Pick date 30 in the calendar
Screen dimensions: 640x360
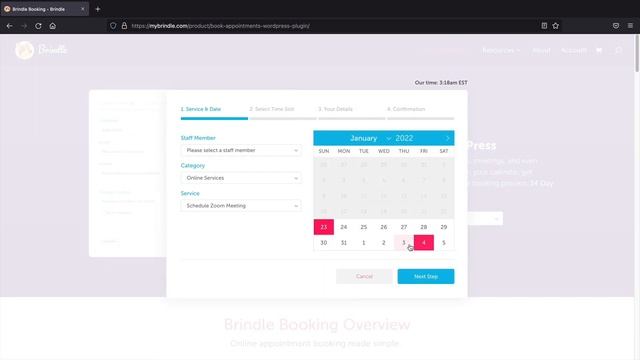[x=324, y=242]
